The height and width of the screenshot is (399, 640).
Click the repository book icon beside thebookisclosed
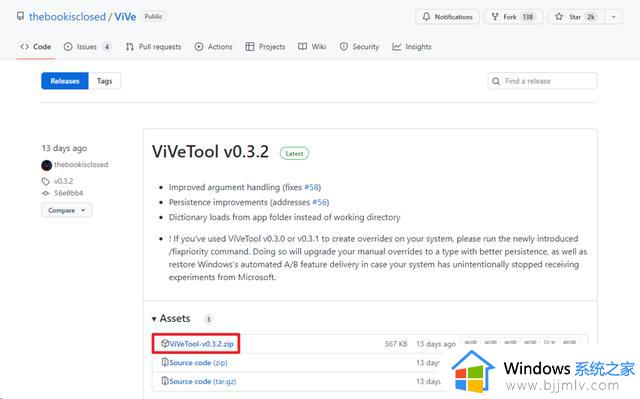20,16
